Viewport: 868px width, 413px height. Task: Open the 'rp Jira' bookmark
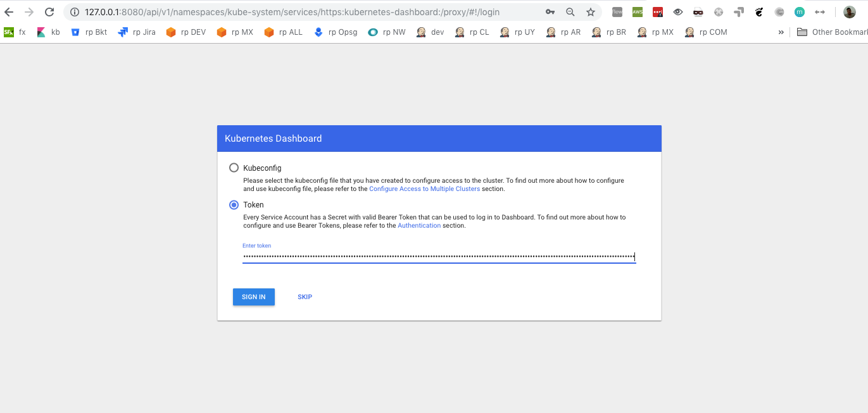tap(137, 32)
